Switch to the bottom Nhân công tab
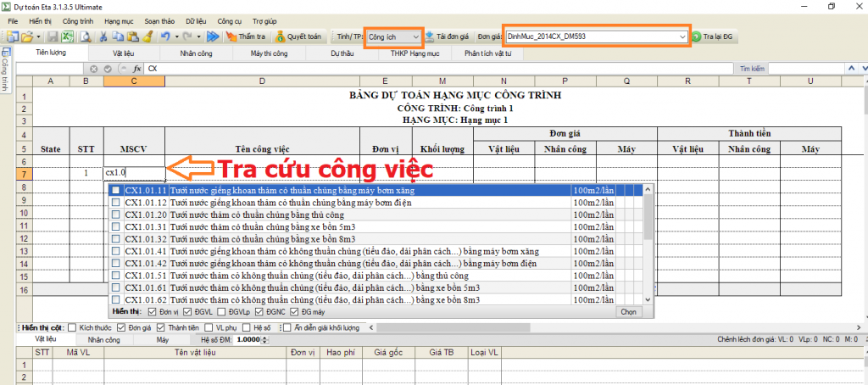Screen dimensions: 868x385 tap(103, 339)
